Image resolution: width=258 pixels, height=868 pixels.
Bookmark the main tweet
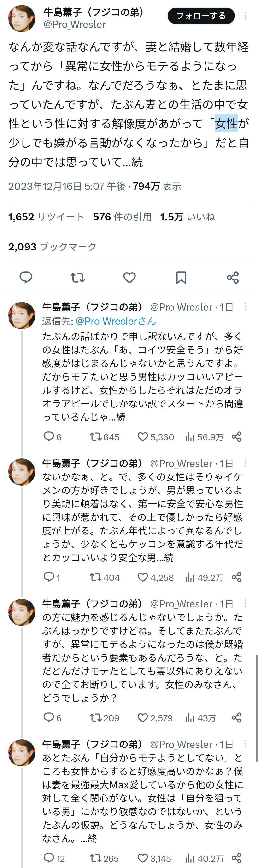[x=181, y=277]
